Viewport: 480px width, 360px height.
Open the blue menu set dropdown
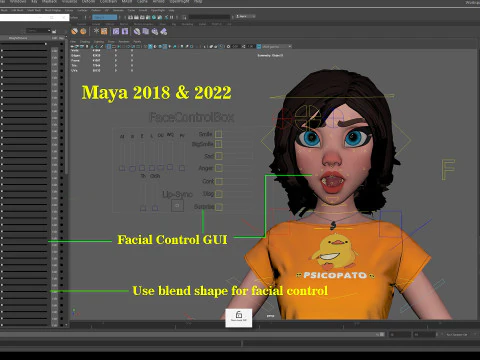pos(105,17)
